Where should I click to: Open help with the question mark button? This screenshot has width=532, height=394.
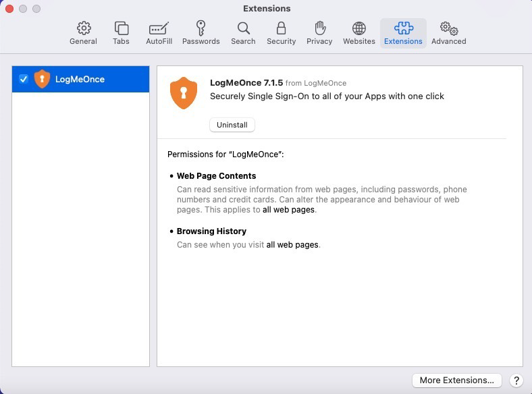coord(516,381)
